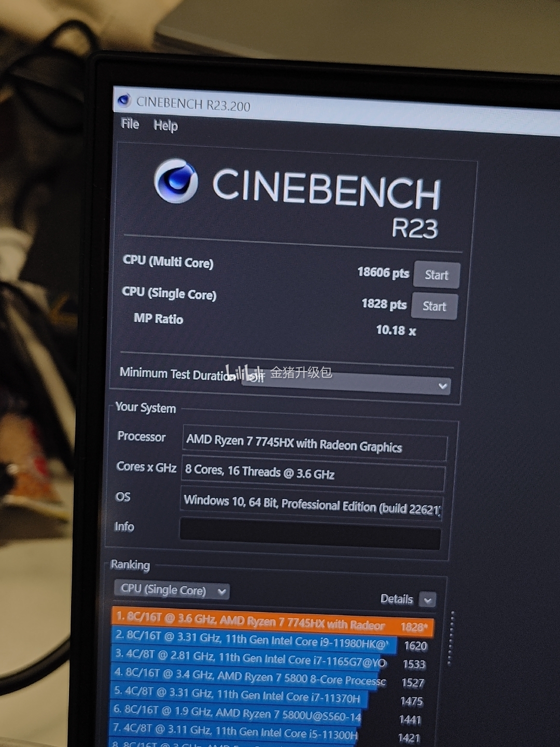
Task: Select the Processor field showing AMD Ryzen 7 7745HX
Action: pos(315,443)
